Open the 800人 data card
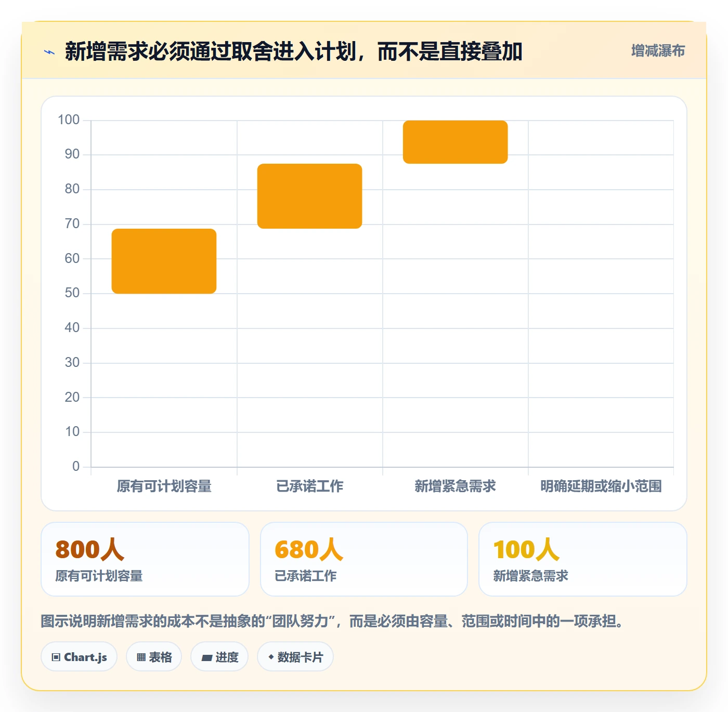 pos(145,559)
